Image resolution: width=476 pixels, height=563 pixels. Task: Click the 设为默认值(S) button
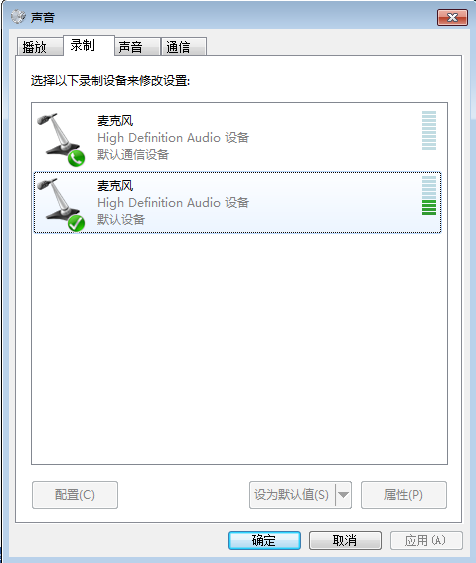[x=292, y=495]
